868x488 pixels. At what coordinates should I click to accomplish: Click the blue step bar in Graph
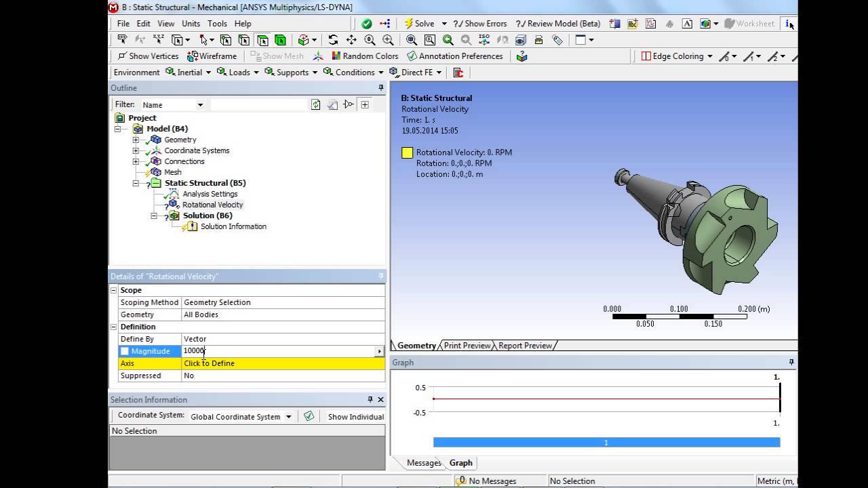pyautogui.click(x=606, y=443)
